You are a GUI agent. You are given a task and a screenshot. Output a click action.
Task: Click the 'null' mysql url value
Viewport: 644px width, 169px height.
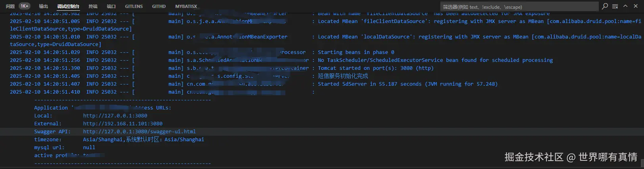point(89,148)
